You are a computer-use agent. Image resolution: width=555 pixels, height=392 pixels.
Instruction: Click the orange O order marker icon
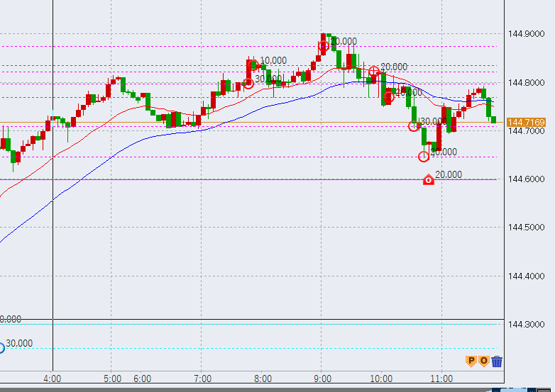point(483,361)
